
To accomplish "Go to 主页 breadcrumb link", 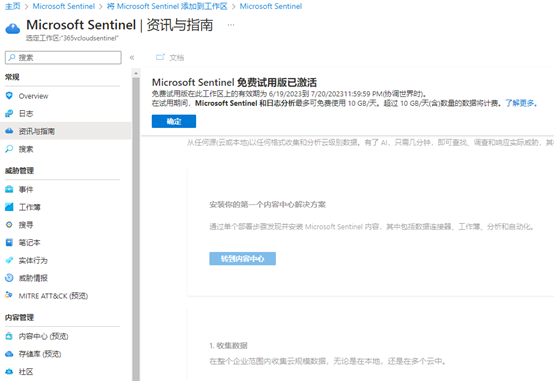I will click(x=13, y=6).
